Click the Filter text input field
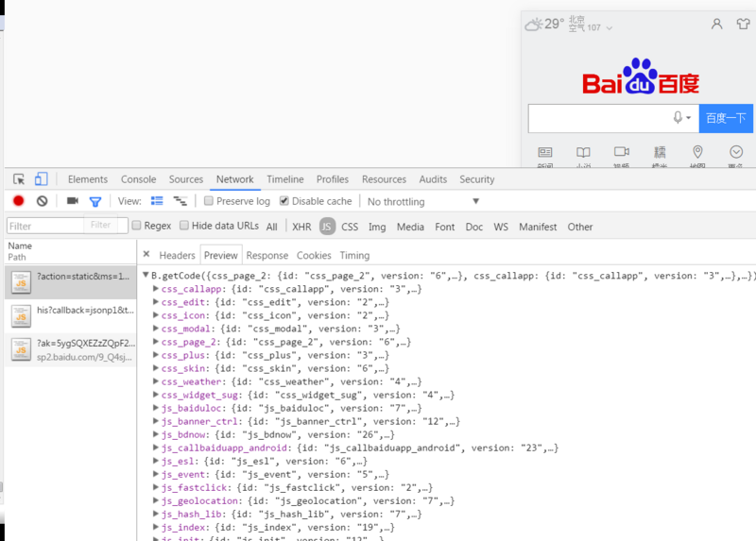 point(45,226)
